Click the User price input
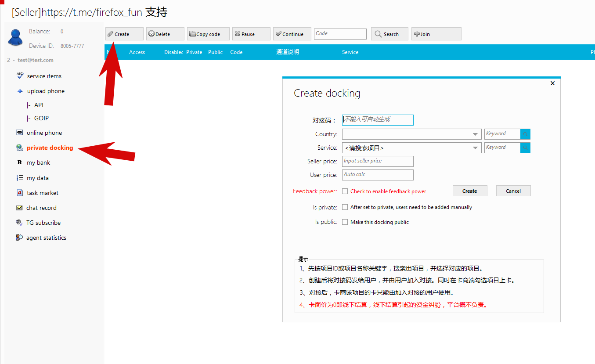This screenshot has width=595, height=364. [378, 175]
